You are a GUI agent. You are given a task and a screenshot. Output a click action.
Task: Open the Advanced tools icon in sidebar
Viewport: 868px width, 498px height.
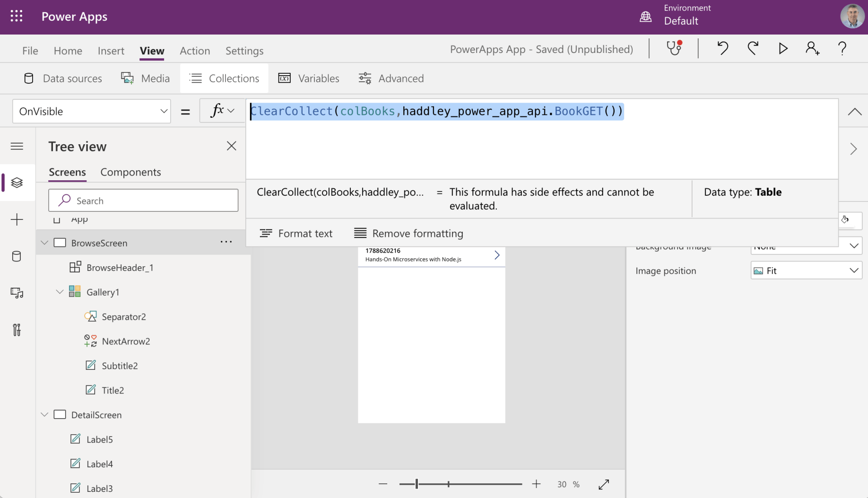click(17, 330)
